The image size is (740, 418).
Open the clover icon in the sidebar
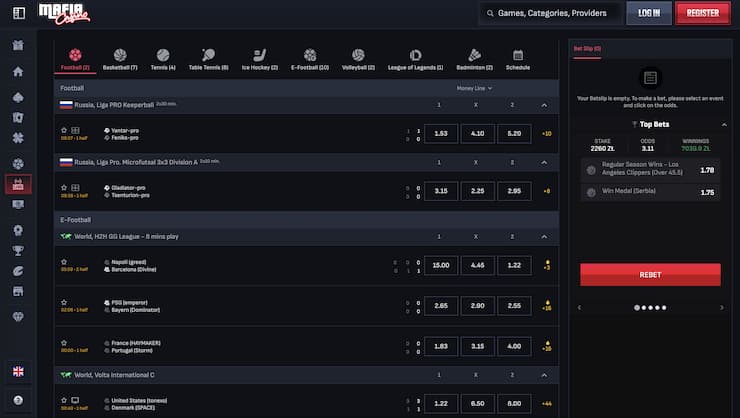(18, 138)
